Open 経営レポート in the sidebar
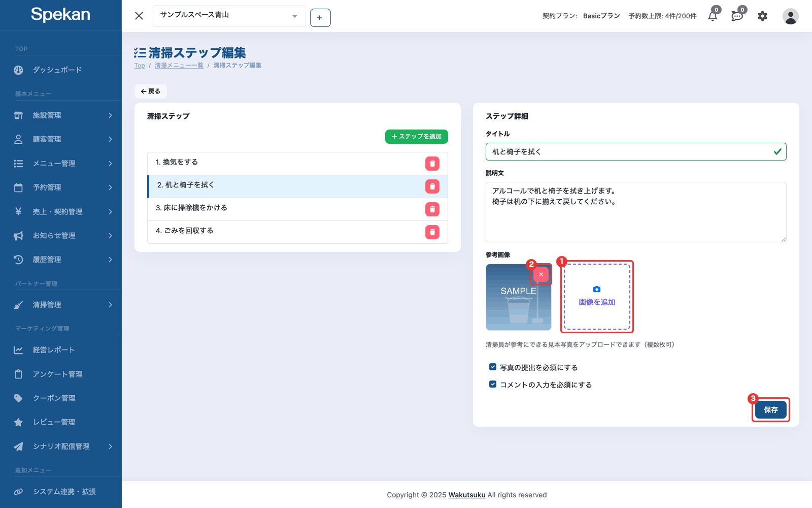This screenshot has width=812, height=508. [61, 350]
